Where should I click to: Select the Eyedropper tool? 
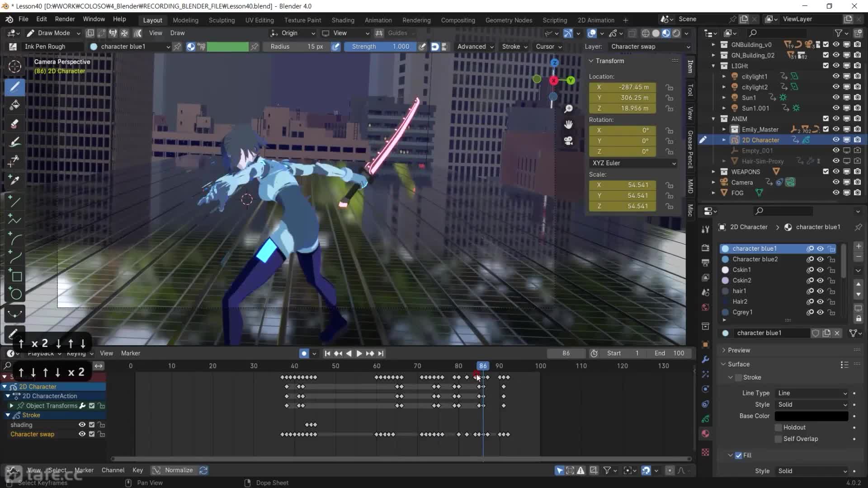[x=14, y=180]
